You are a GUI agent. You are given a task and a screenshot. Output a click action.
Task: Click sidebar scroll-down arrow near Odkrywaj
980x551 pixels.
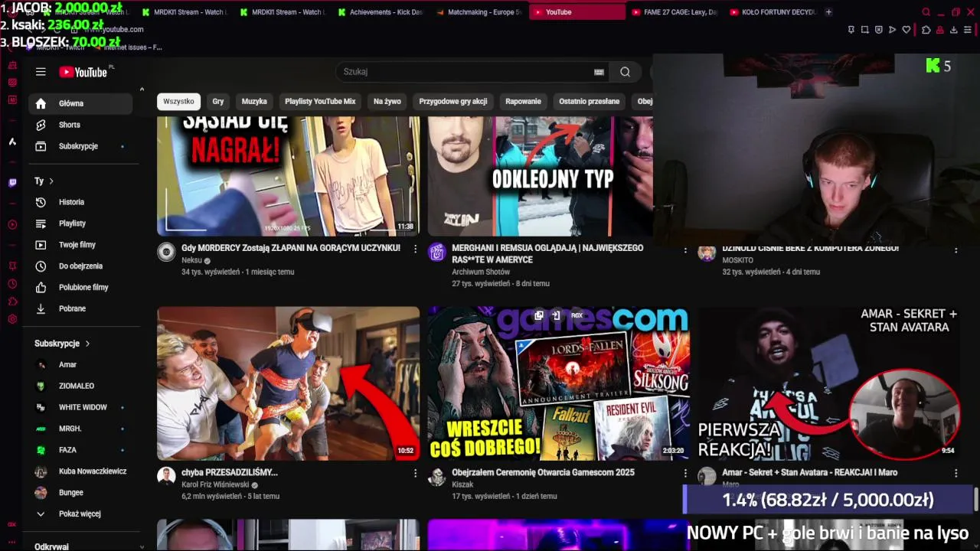tap(142, 546)
